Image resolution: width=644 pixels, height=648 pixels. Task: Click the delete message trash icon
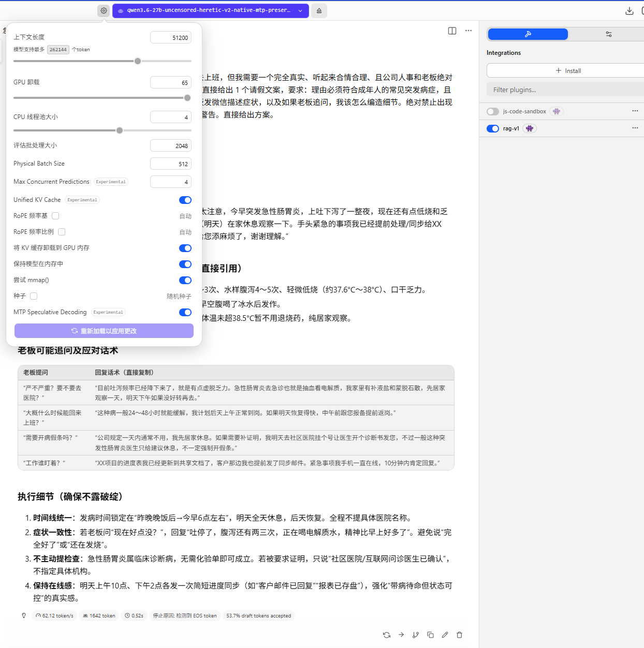pyautogui.click(x=459, y=635)
